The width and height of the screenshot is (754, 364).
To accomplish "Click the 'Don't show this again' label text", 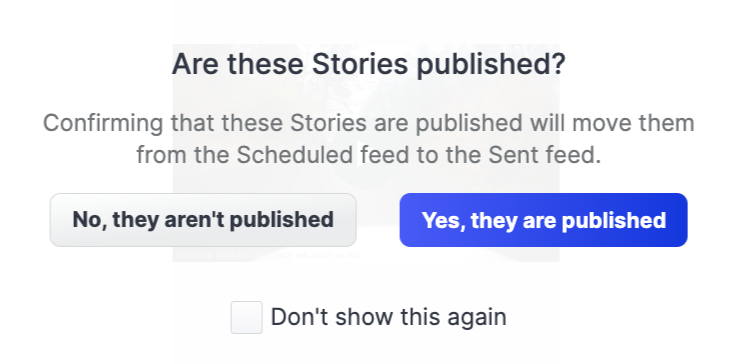I will 389,317.
